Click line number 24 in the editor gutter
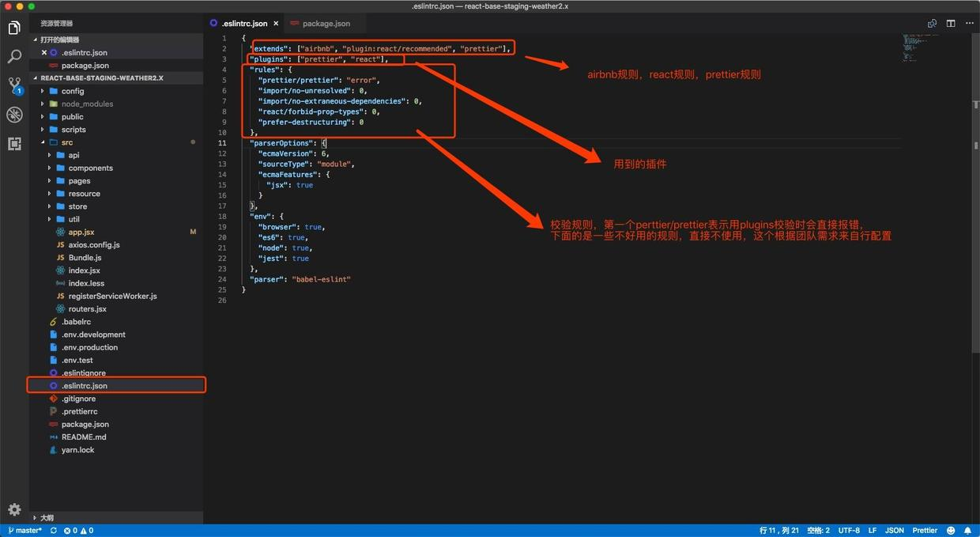The width and height of the screenshot is (980, 537). 223,279
